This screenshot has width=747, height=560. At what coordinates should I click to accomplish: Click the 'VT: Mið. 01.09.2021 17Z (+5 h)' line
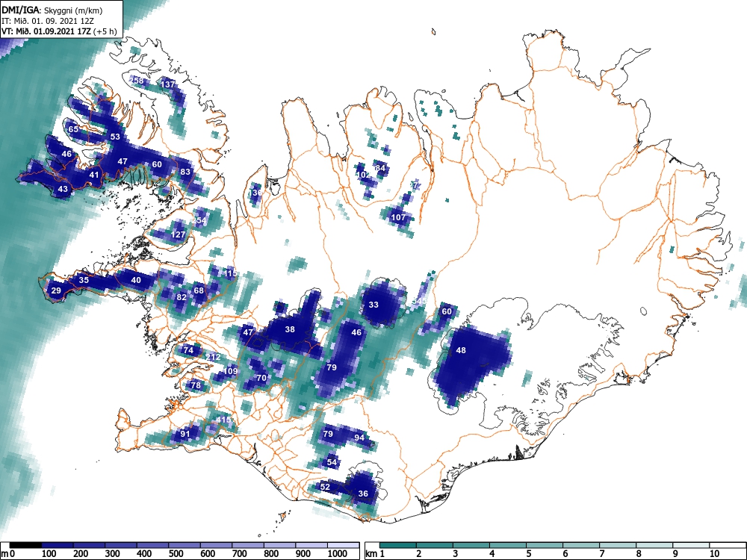[x=59, y=31]
